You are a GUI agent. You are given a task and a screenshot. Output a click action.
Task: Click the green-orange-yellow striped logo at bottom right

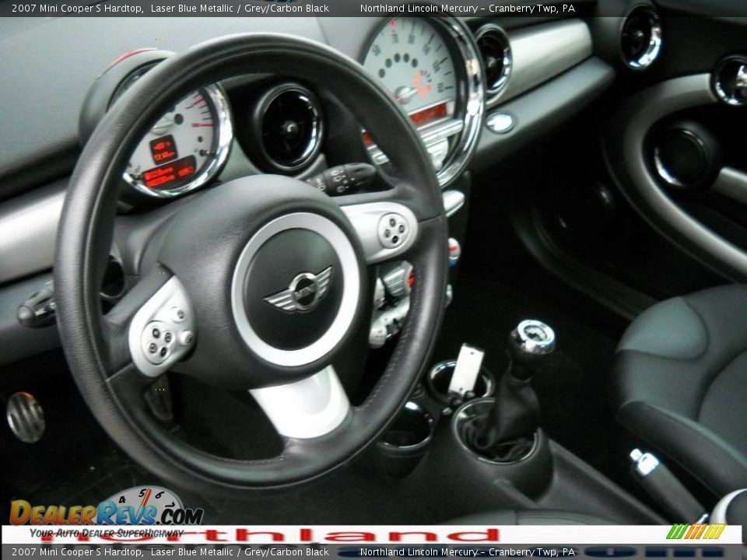point(696,531)
